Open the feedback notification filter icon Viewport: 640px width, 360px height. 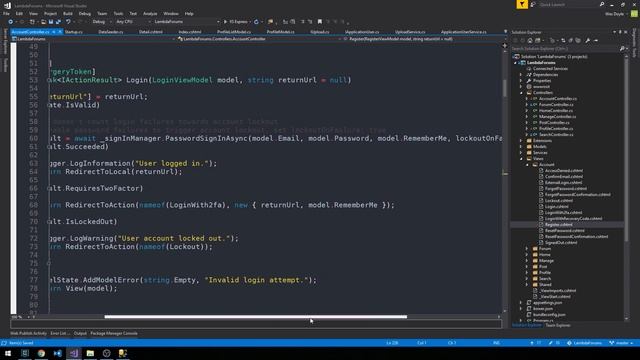point(522,4)
